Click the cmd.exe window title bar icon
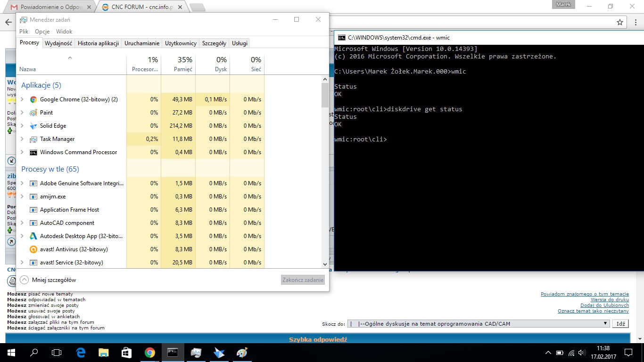Screen dimensions: 644x362 coord(341,37)
